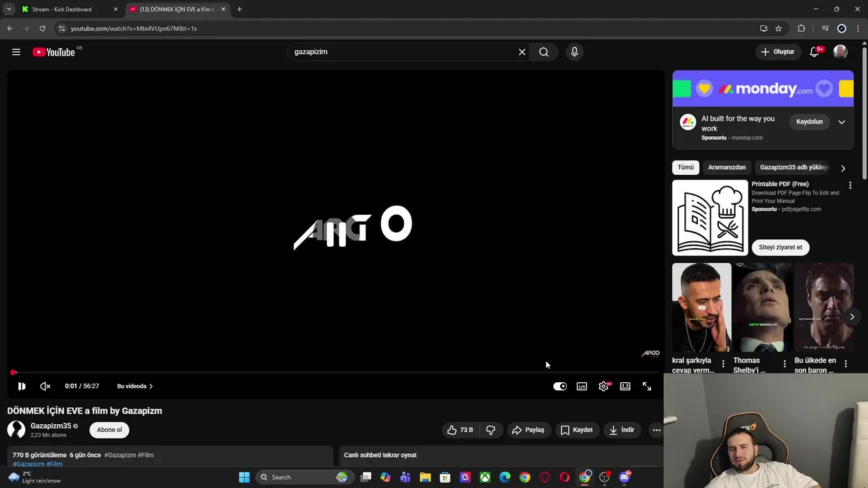Start voice search with microphone icon

pos(574,52)
